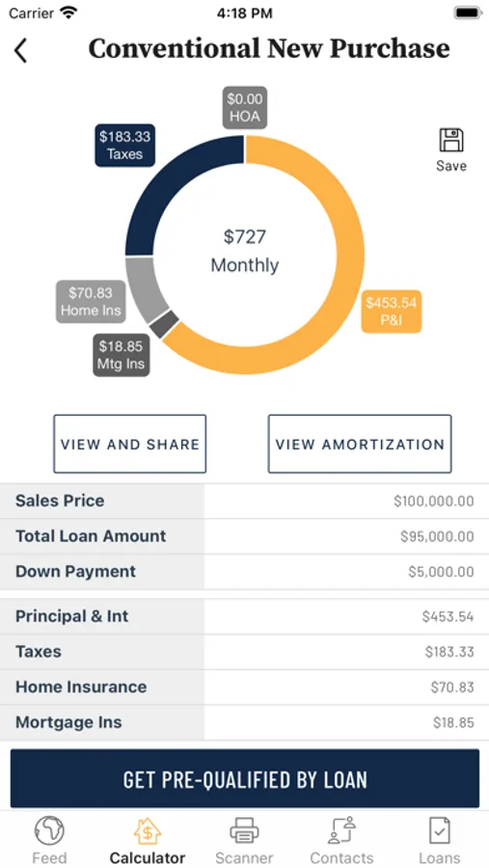Tap the $183.33 Taxes label

tap(124, 145)
